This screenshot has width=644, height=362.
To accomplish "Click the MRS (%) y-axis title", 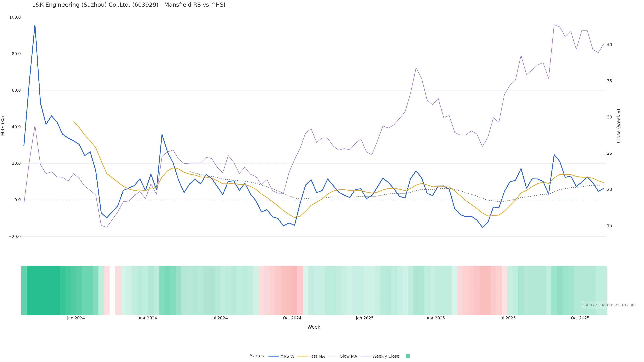I will click(3, 126).
